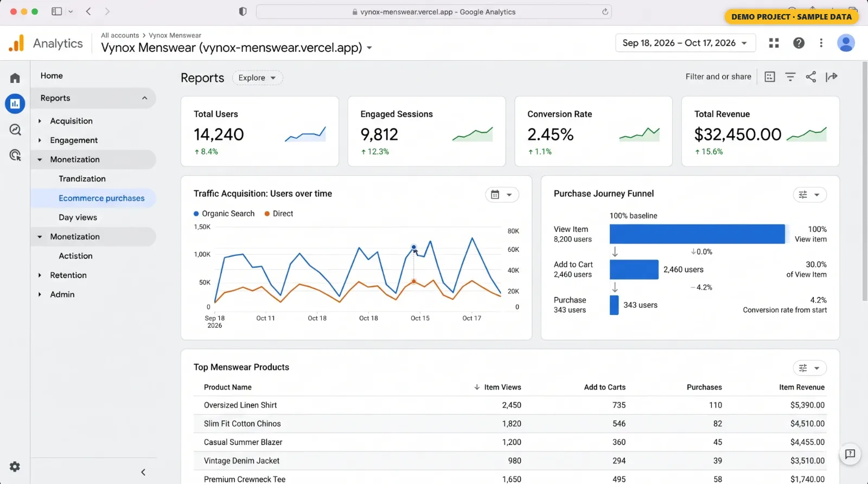
Task: Select the Reports bar-chart rail icon
Action: click(15, 104)
